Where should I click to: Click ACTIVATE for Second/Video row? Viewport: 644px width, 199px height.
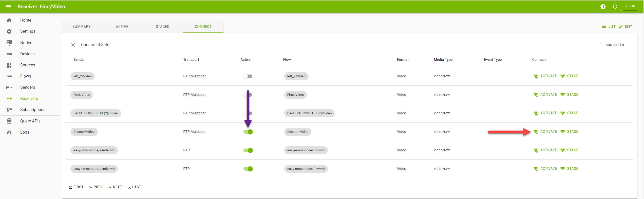[x=545, y=132]
